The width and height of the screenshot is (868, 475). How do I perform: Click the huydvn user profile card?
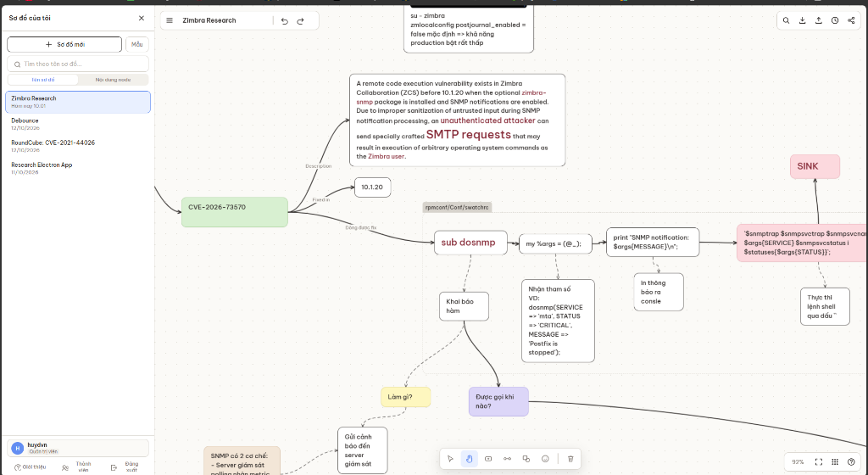(x=78, y=448)
